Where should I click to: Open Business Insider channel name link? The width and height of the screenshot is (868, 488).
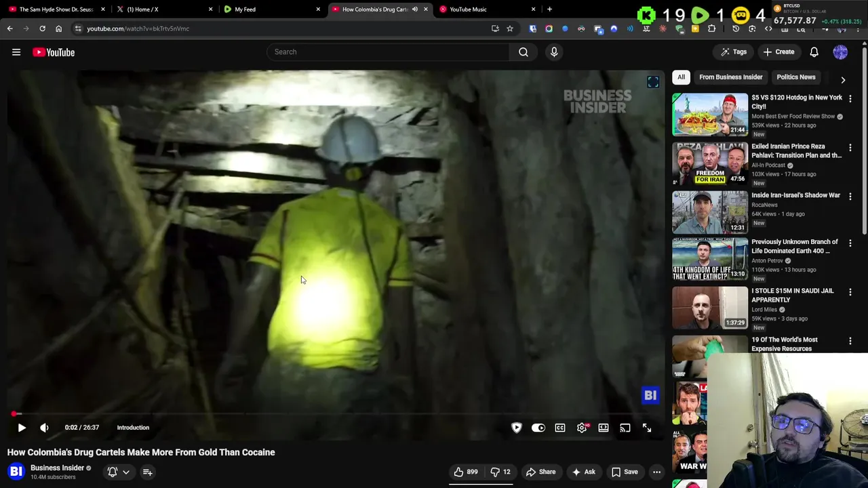coord(57,468)
